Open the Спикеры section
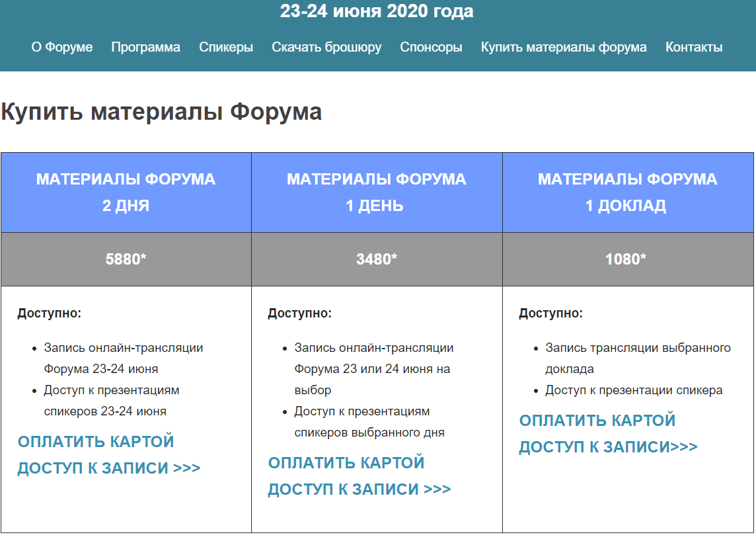 point(226,47)
